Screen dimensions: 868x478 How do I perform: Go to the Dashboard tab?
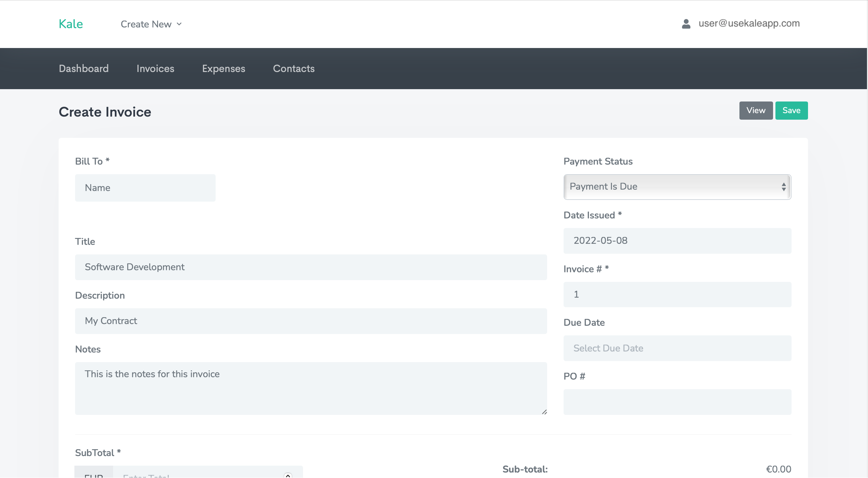[x=84, y=69]
